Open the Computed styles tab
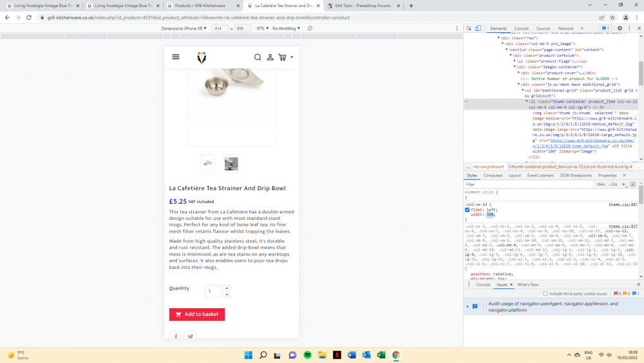 [493, 175]
